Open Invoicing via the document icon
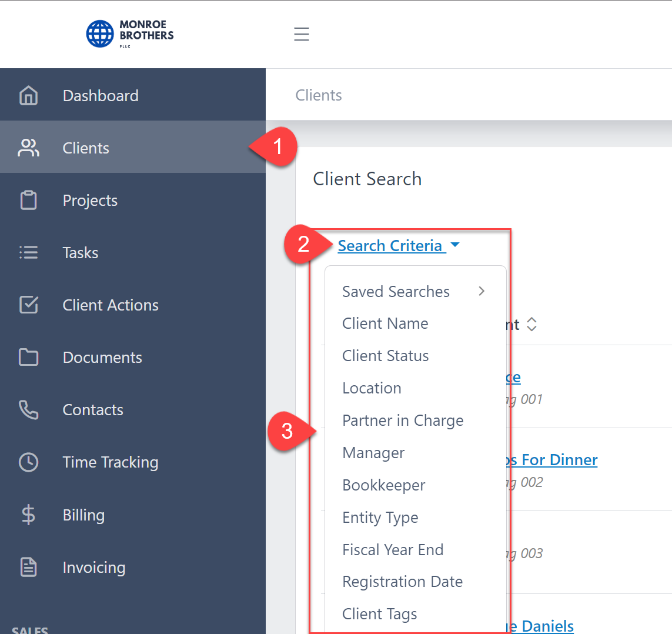The image size is (672, 634). tap(28, 567)
